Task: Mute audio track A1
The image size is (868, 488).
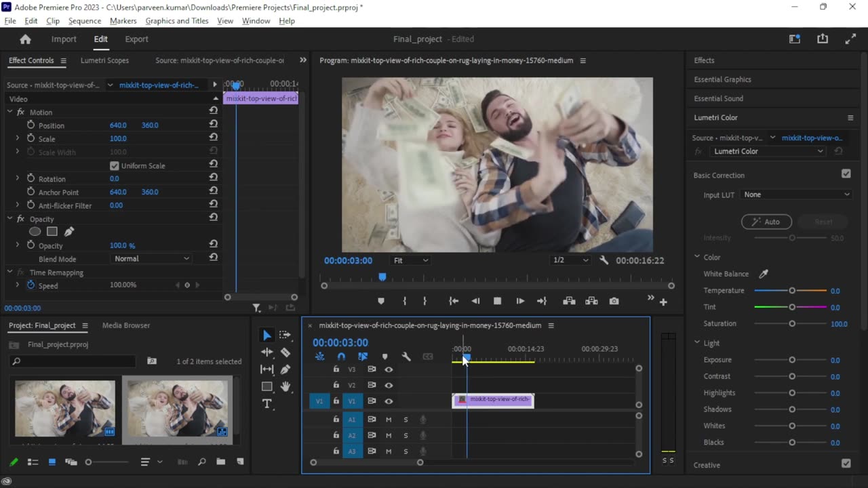Action: (389, 420)
